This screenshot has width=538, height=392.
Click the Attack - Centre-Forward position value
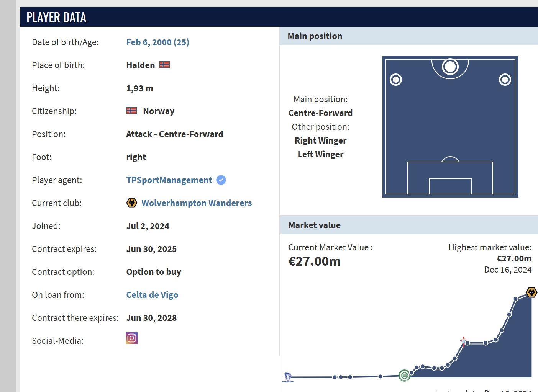[175, 134]
